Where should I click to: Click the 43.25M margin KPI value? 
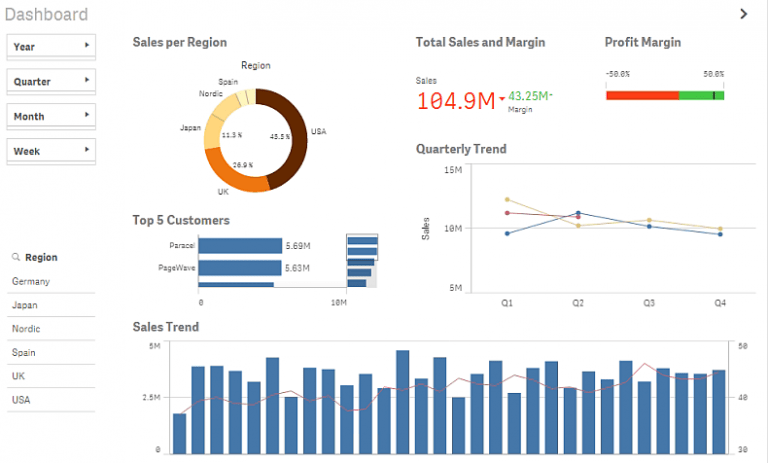pyautogui.click(x=528, y=96)
